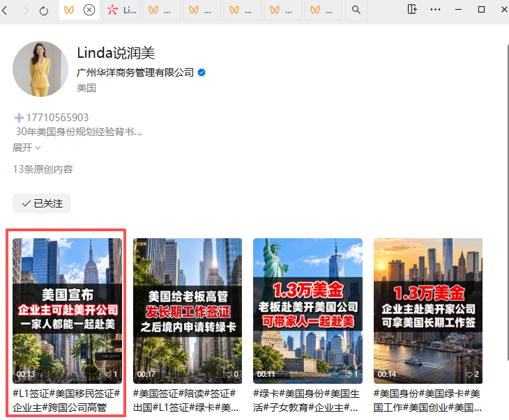Minimize the window
Viewport: 509px width, 420px height.
[x=458, y=10]
